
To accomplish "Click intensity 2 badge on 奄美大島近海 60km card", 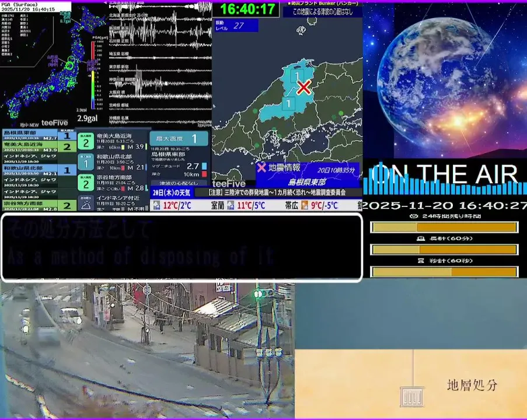I will (86, 141).
